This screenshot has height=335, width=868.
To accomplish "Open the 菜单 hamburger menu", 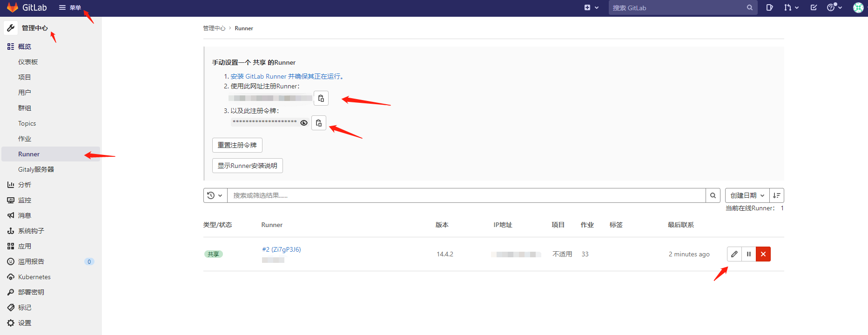I will click(70, 7).
